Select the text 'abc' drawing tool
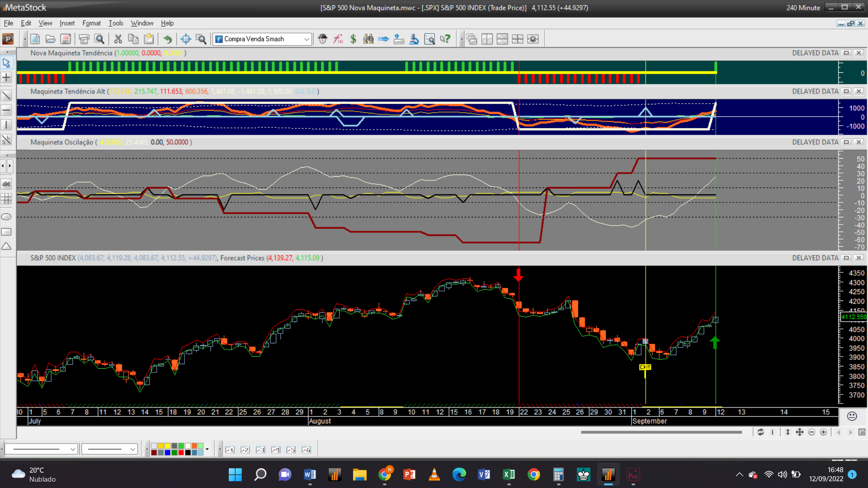 coord(6,184)
